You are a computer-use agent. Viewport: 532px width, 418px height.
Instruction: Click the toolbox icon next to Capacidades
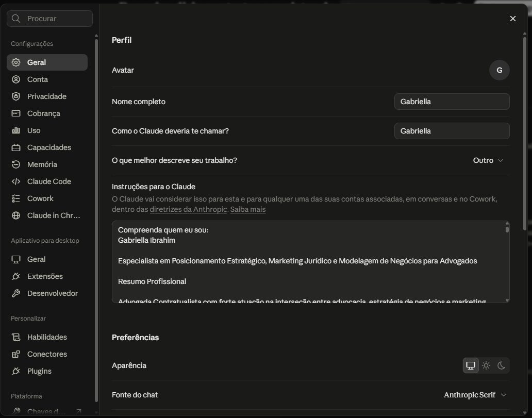(x=16, y=147)
